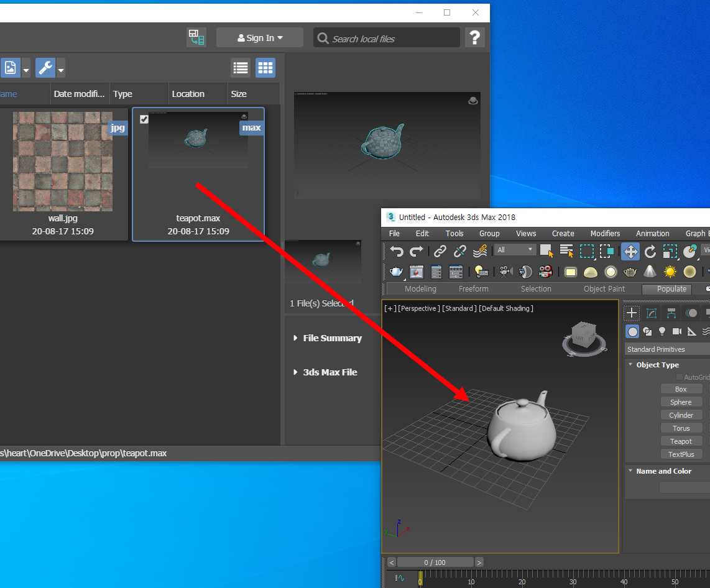Open the Default Shading viewport label menu

point(506,308)
